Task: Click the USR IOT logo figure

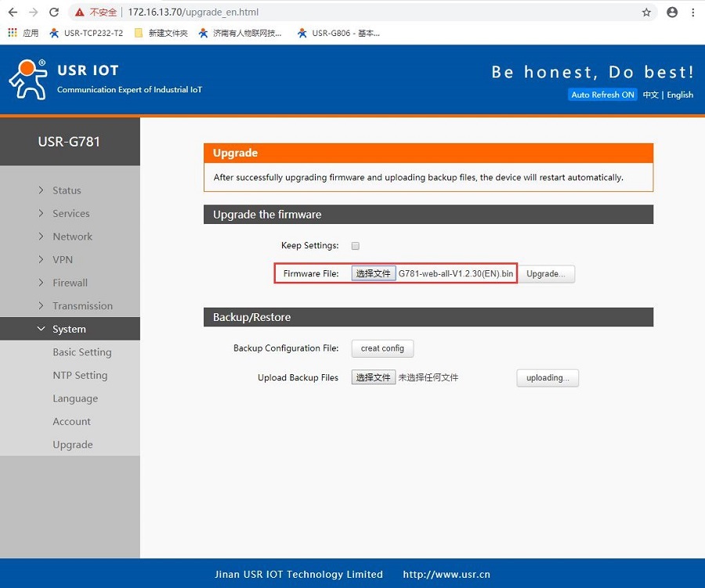Action: [28, 79]
